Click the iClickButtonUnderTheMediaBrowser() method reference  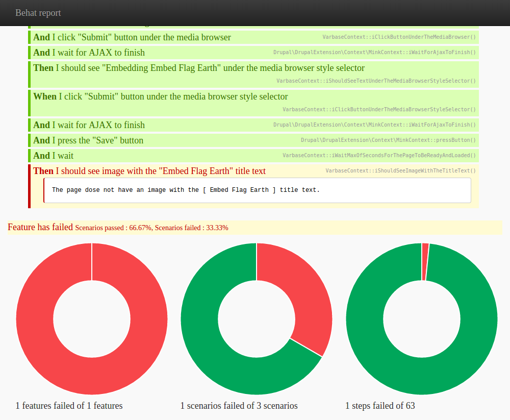399,37
